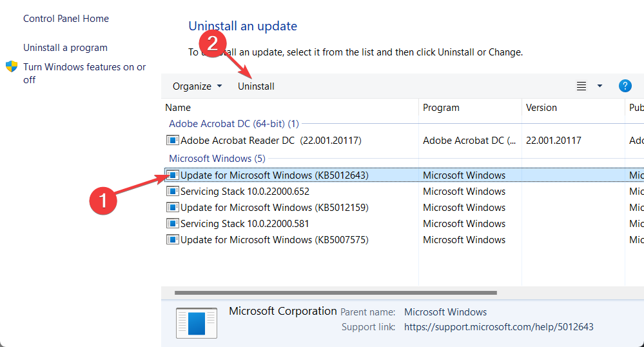This screenshot has width=644, height=347.
Task: Click the Microsoft Corporation details thumbnail
Action: click(x=197, y=322)
